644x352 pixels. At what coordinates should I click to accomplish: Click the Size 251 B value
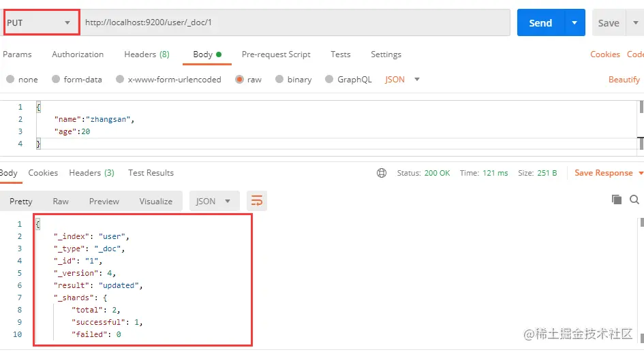pyautogui.click(x=547, y=173)
